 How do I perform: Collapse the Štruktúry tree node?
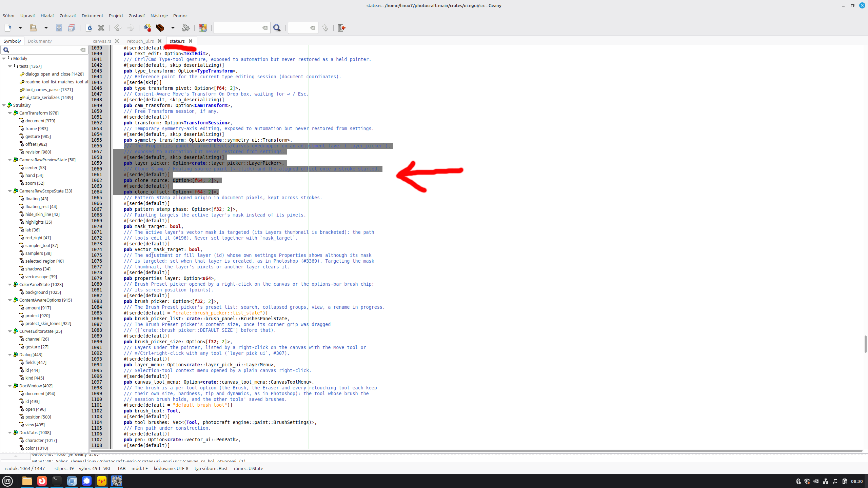point(4,105)
